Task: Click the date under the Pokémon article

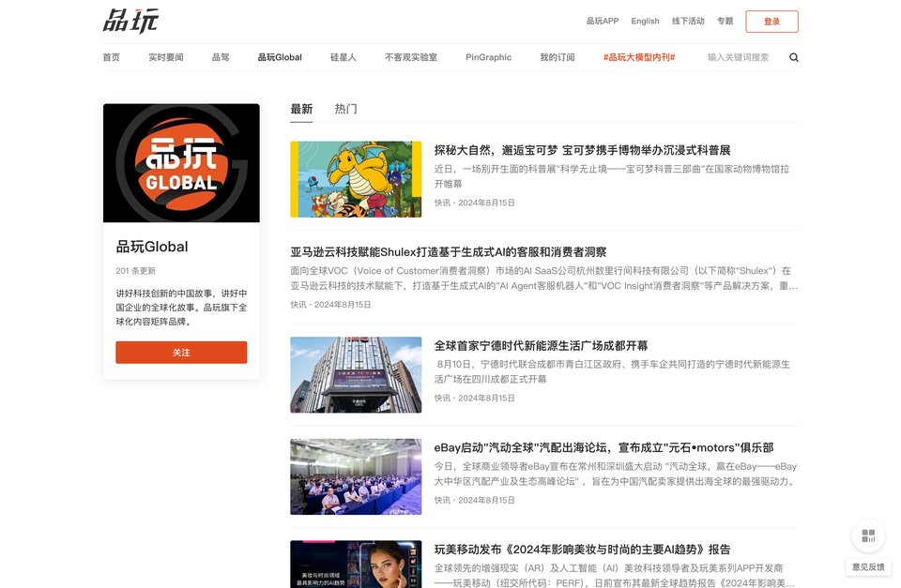Action: click(486, 203)
